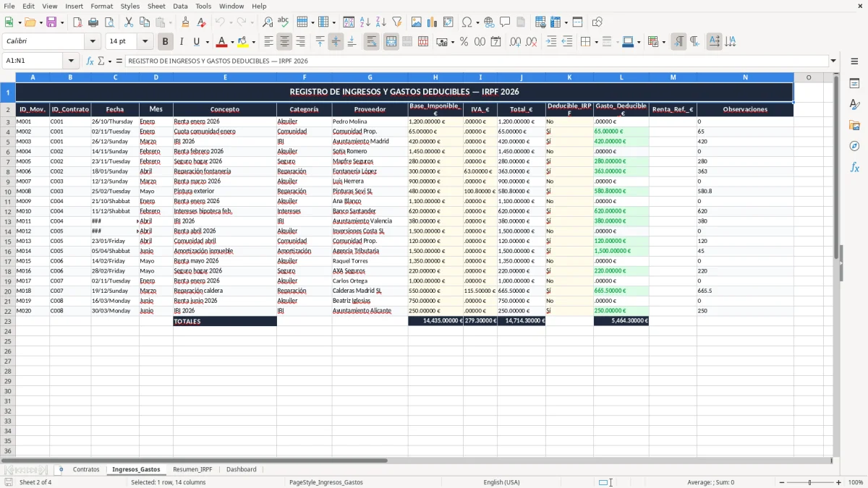The image size is (868, 488).
Task: Apply the red font color swatch
Action: tap(221, 42)
